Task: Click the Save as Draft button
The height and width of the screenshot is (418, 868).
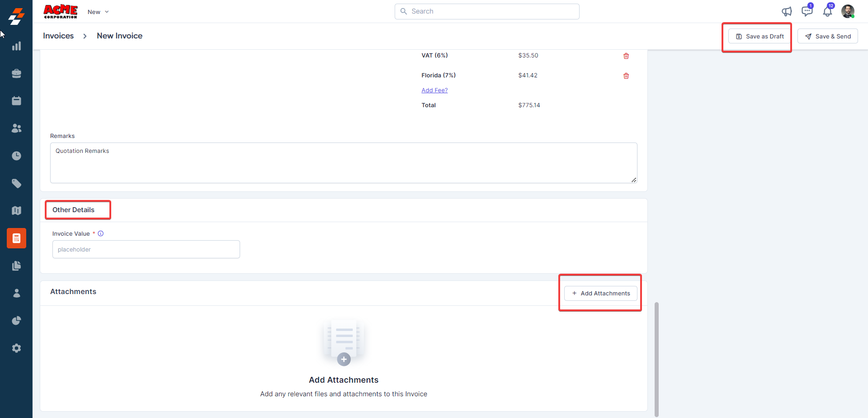Action: tap(759, 37)
